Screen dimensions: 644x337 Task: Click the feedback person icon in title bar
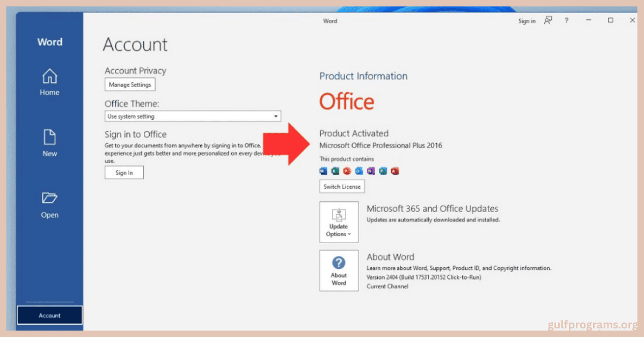[548, 20]
